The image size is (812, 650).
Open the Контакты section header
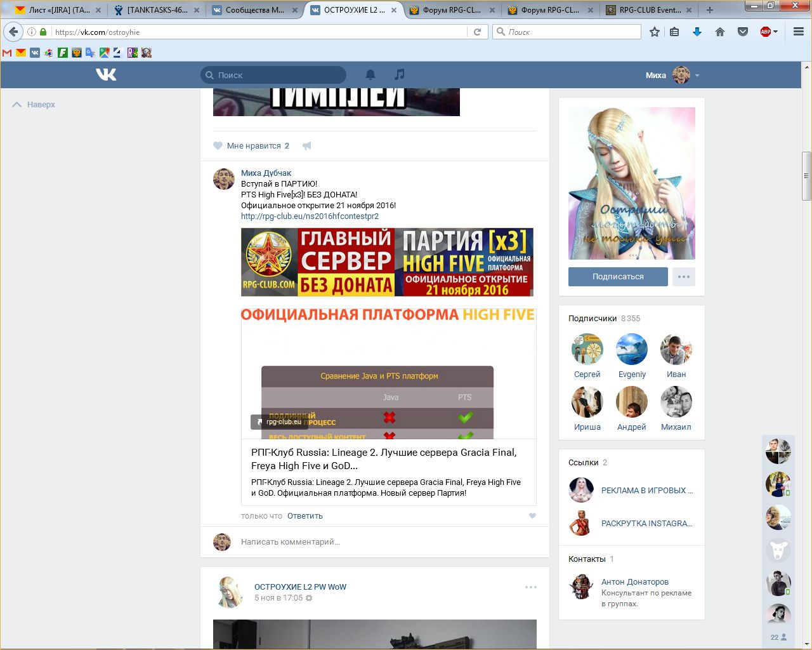pyautogui.click(x=587, y=559)
